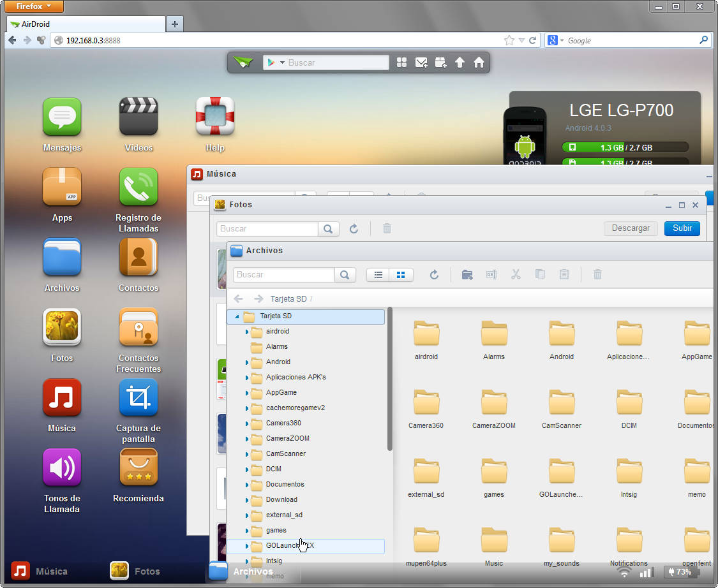Open the Música desktop icon
The width and height of the screenshot is (718, 588).
pyautogui.click(x=62, y=397)
